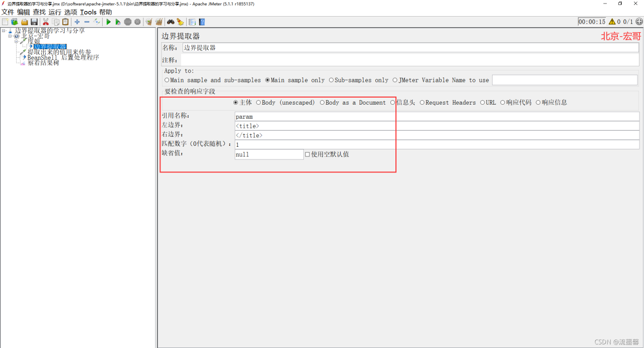Click the gray thread status round icon
The image size is (644, 348).
pos(639,22)
